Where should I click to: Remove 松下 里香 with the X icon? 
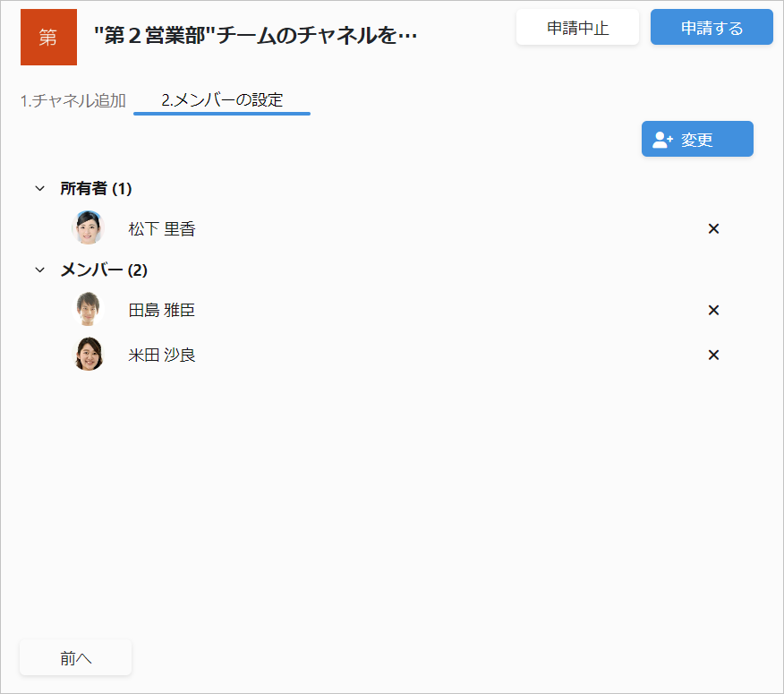tap(713, 228)
